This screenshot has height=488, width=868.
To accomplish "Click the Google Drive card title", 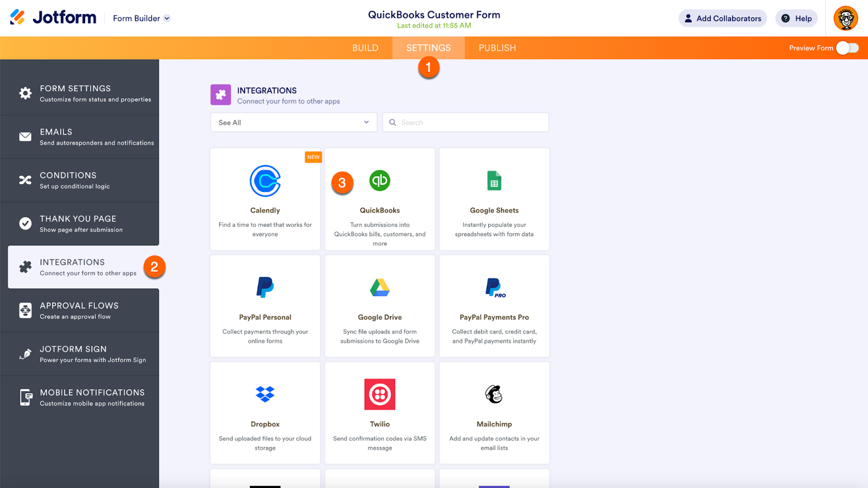I will pos(380,317).
